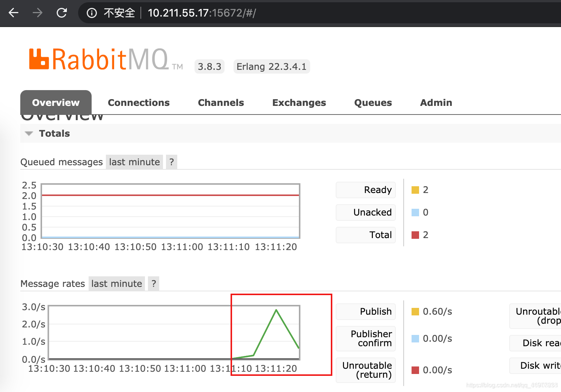The height and width of the screenshot is (392, 561).
Task: Click the red Unroutable return rate swatch
Action: (415, 370)
